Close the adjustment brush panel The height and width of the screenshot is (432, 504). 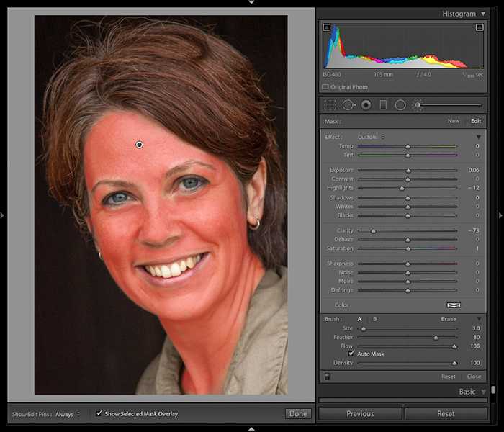click(x=474, y=377)
